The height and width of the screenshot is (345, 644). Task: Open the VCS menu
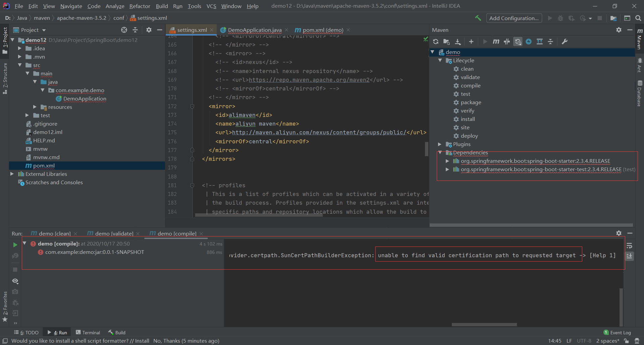pos(211,6)
